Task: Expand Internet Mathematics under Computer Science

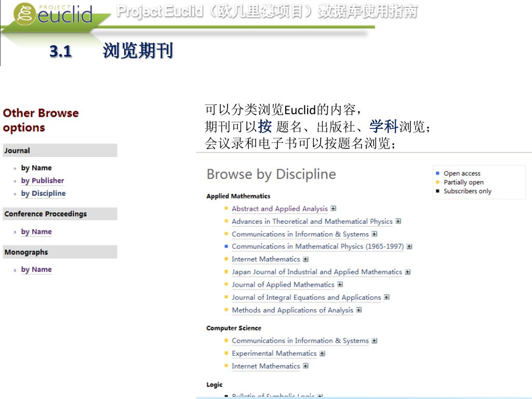Action: (x=305, y=366)
